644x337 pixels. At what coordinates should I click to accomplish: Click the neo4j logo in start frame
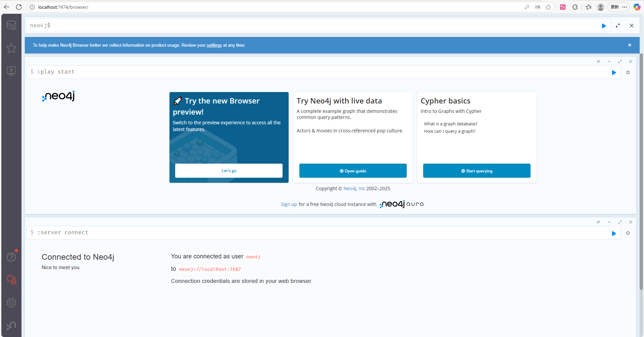click(58, 96)
